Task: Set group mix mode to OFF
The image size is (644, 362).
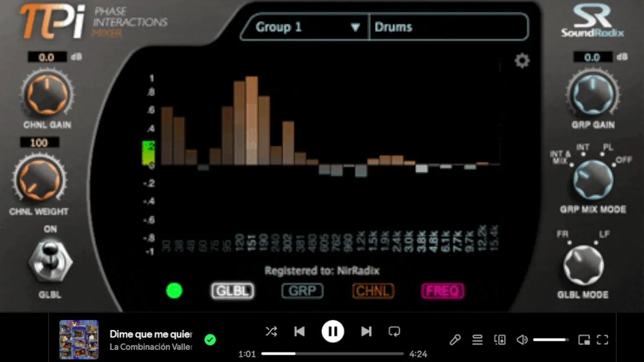Action: [623, 160]
